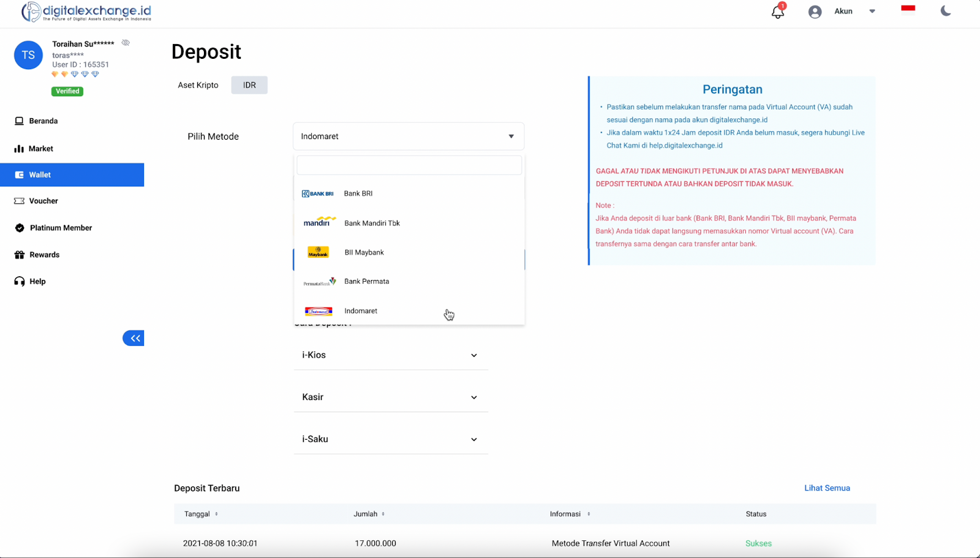
Task: Switch language via Indonesian flag
Action: (908, 8)
